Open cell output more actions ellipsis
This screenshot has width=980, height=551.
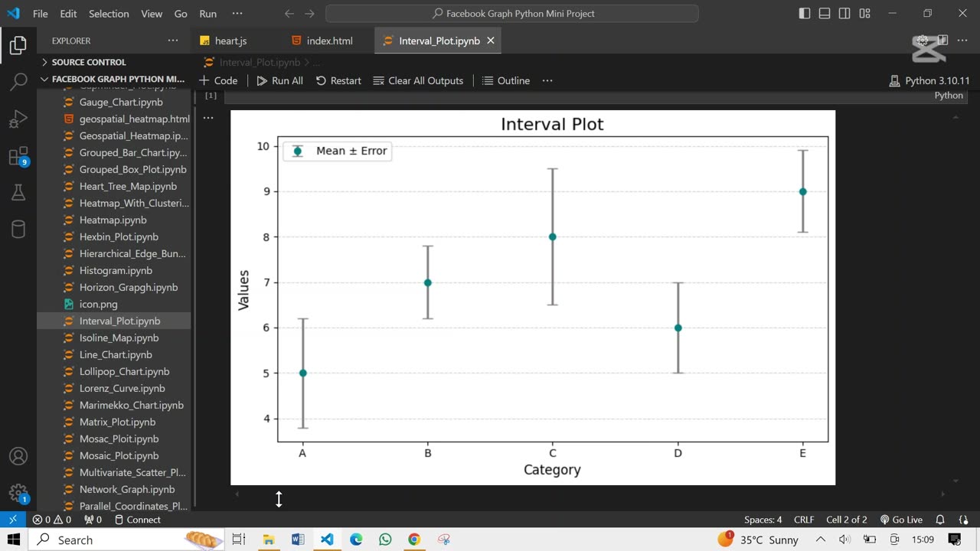208,118
